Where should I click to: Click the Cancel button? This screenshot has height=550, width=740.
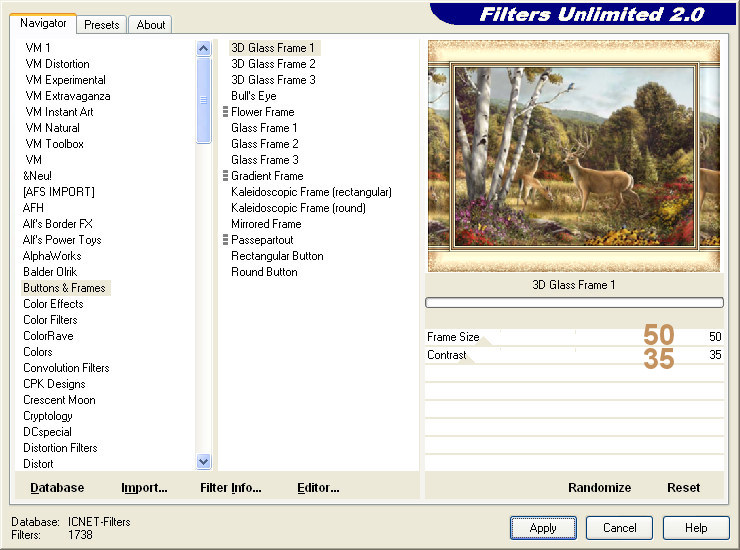coord(619,528)
